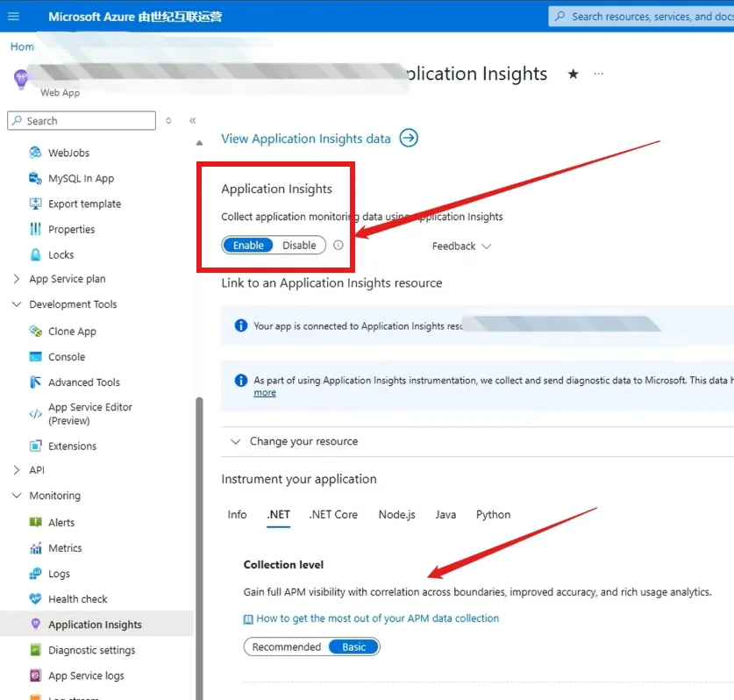This screenshot has height=700, width=734.
Task: Click the arrow circle beside View Application Insights data
Action: [409, 138]
